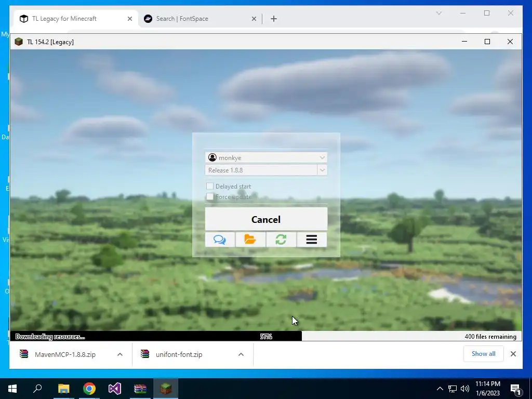Open the volume speaker tray icon
This screenshot has height=399, width=532.
pos(465,389)
